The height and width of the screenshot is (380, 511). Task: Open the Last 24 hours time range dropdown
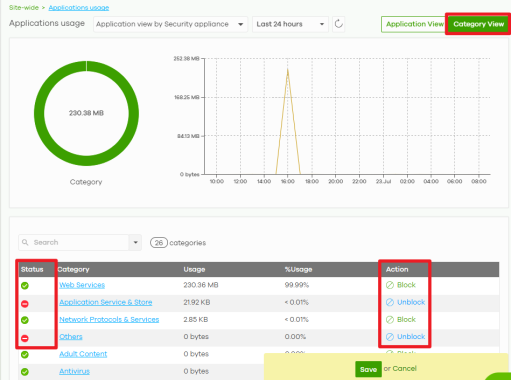tap(290, 24)
